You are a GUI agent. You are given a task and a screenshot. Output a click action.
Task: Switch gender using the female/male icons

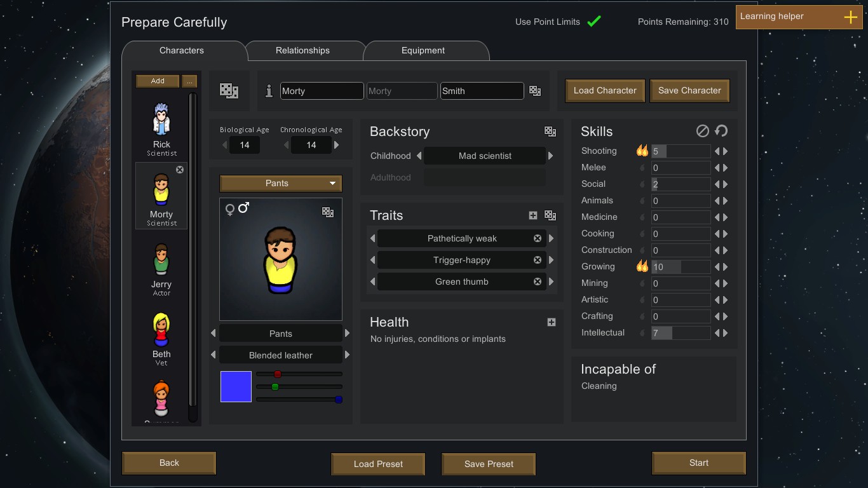(237, 208)
